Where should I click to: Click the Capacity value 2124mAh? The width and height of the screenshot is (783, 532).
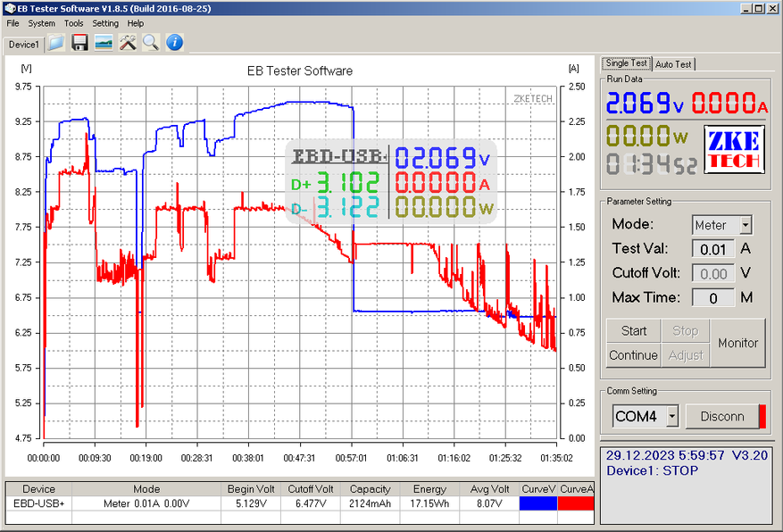tap(370, 503)
